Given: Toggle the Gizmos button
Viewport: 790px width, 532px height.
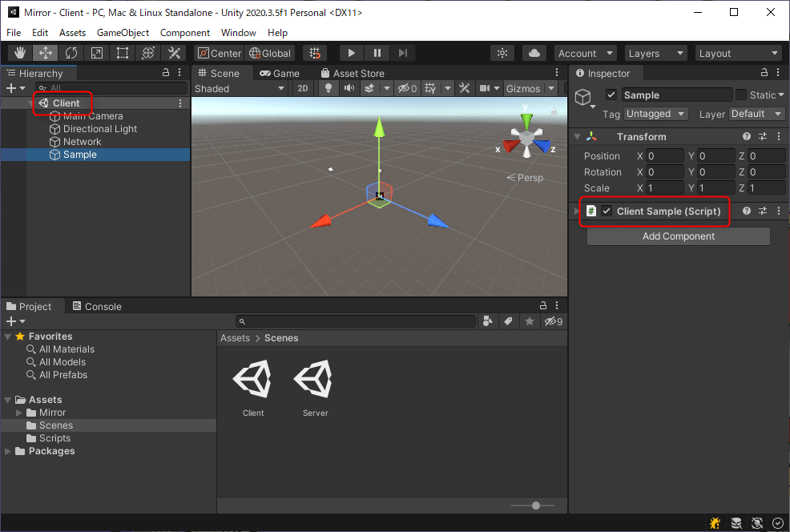Looking at the screenshot, I should pyautogui.click(x=523, y=89).
